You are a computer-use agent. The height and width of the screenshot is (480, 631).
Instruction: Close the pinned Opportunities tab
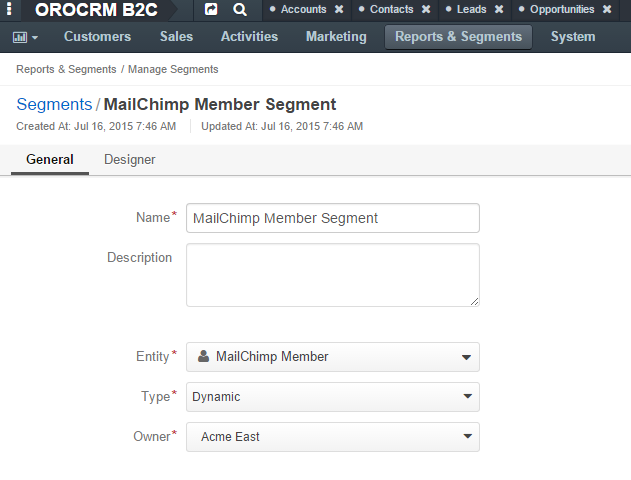point(607,9)
